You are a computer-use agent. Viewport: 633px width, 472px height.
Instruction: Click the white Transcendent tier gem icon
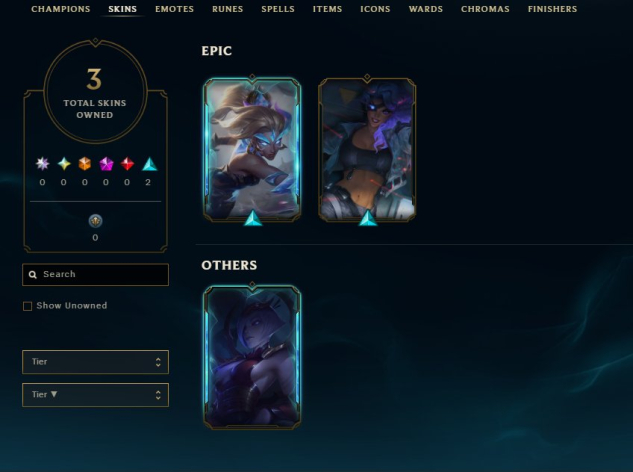[x=42, y=164]
